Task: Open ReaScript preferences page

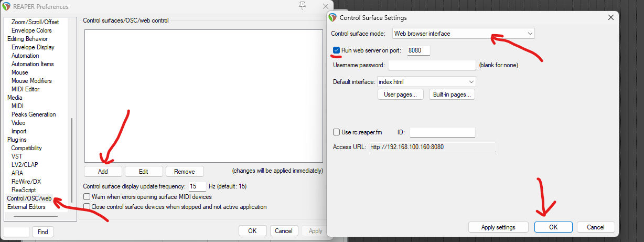Action: (x=24, y=190)
